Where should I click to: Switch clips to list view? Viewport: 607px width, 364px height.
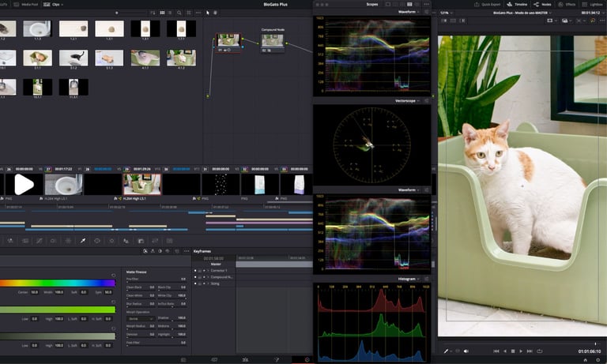170,13
